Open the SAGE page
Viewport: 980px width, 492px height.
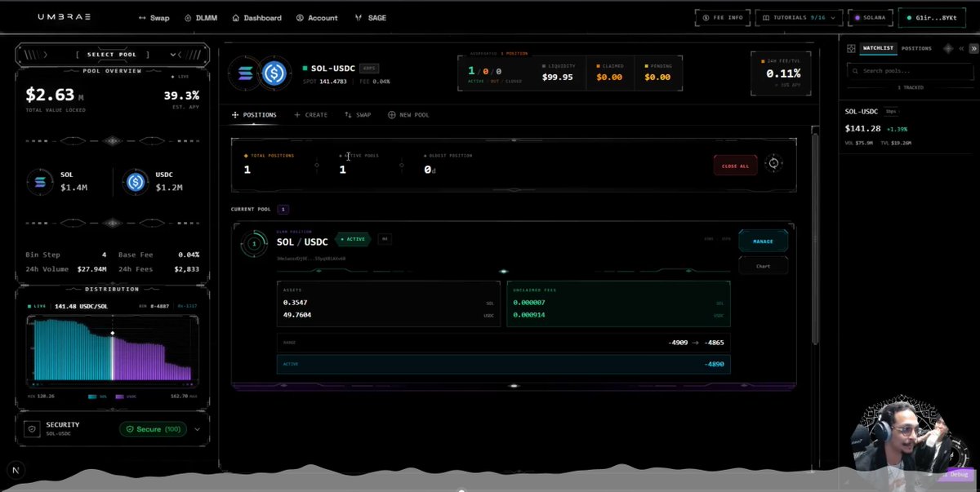(x=371, y=18)
